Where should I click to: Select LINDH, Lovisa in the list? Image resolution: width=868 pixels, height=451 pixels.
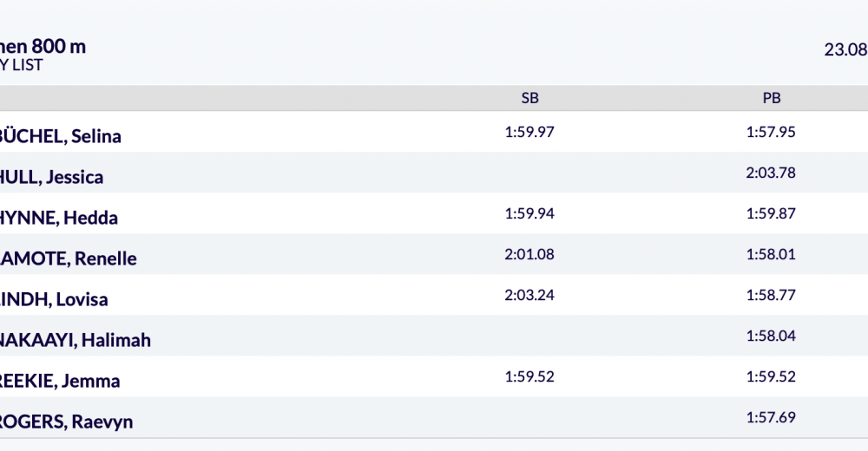pos(53,299)
